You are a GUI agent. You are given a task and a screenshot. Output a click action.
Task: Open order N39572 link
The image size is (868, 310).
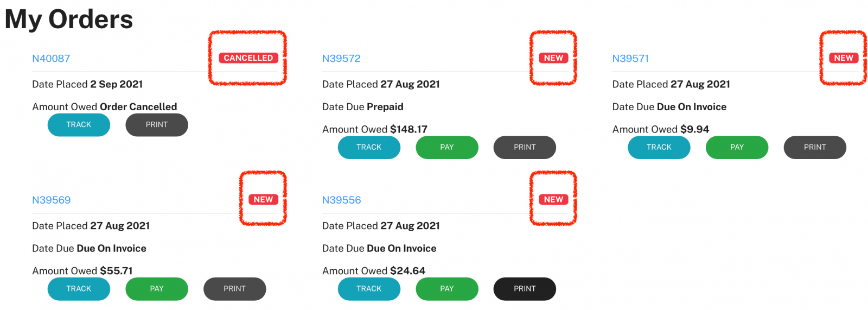pos(341,59)
